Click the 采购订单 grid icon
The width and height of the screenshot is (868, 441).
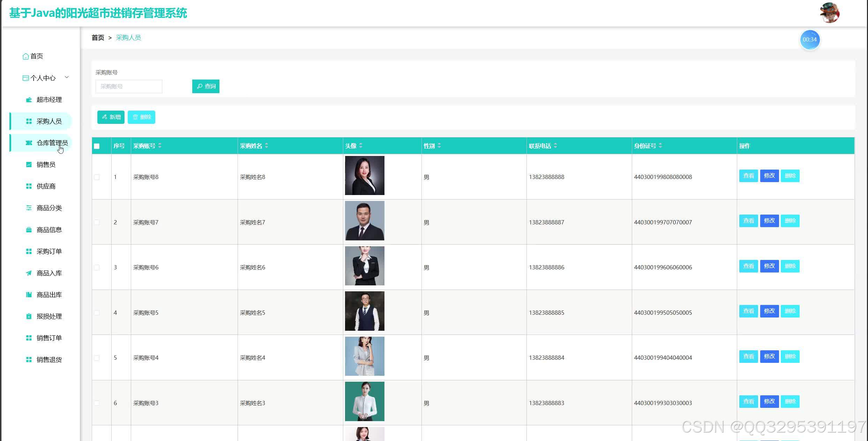[29, 252]
